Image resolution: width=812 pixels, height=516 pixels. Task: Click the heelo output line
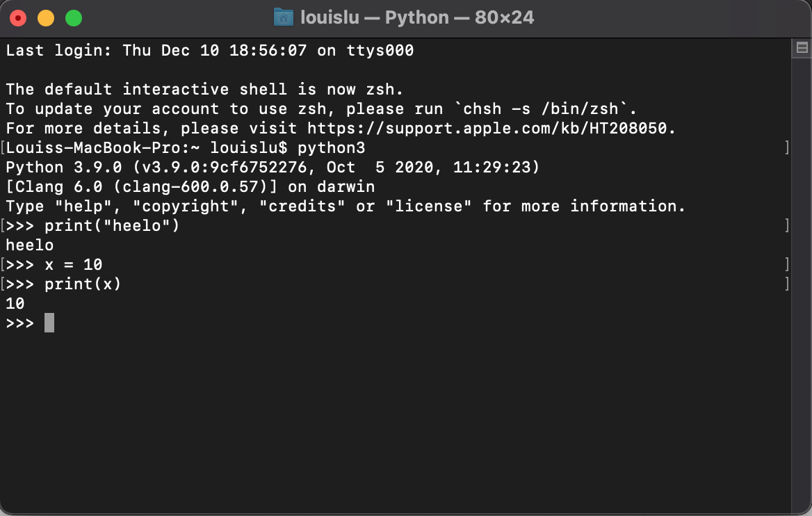coord(29,245)
